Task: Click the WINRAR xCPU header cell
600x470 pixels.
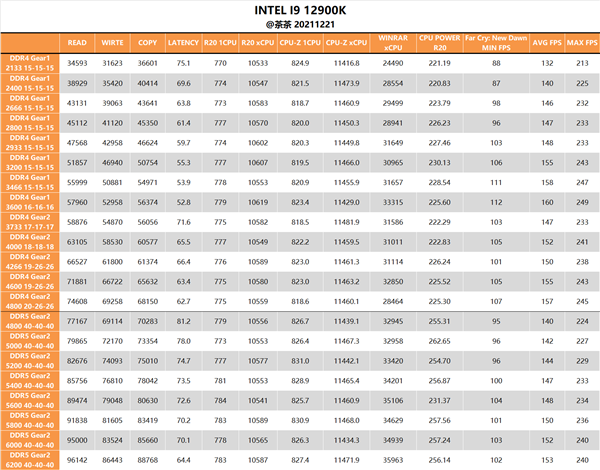Action: pos(393,43)
